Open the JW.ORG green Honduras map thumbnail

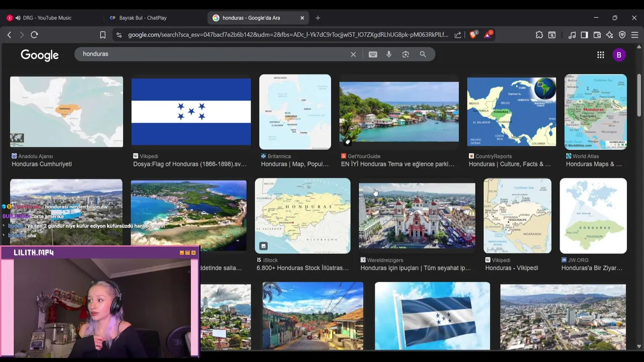pyautogui.click(x=593, y=216)
